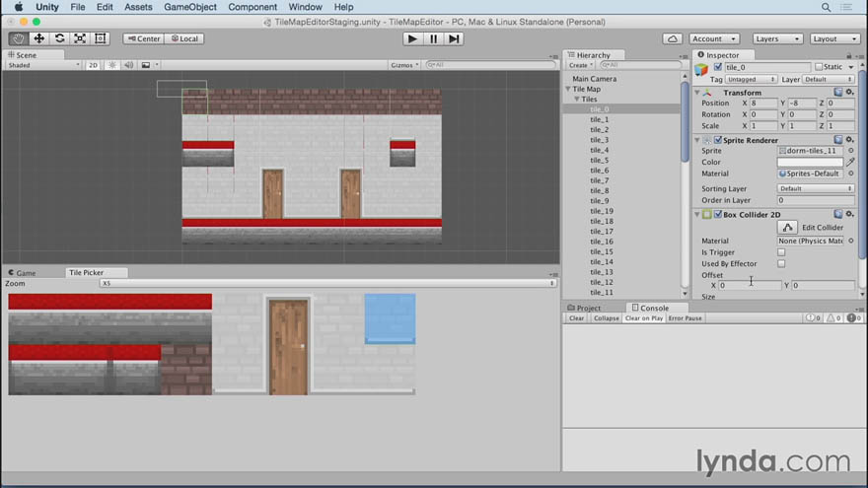Switch to the Project tab
Viewport: 868px width, 488px height.
click(x=584, y=309)
